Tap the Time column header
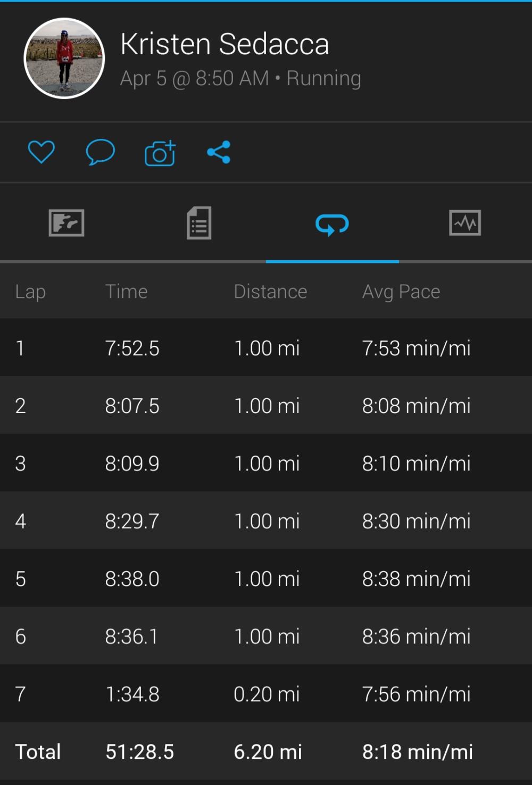The width and height of the screenshot is (532, 785). click(126, 292)
